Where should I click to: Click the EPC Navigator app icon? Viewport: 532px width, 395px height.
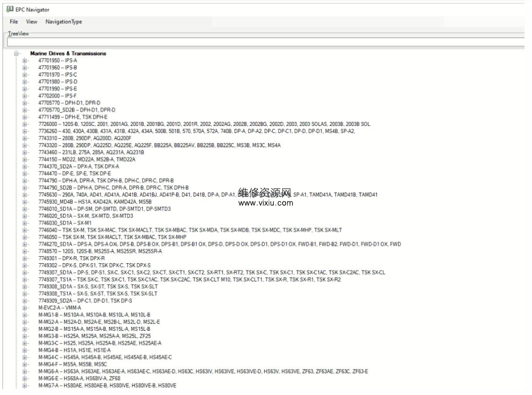[10, 9]
